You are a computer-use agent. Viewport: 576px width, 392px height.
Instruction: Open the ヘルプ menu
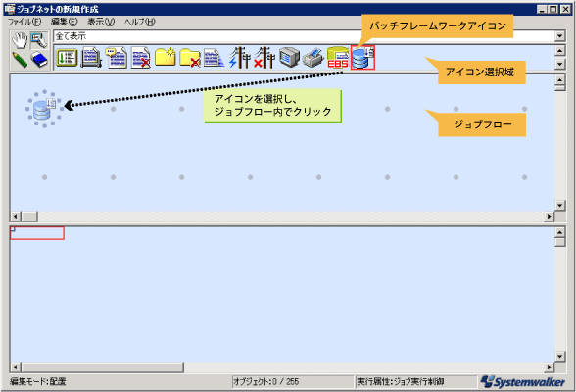pos(140,22)
